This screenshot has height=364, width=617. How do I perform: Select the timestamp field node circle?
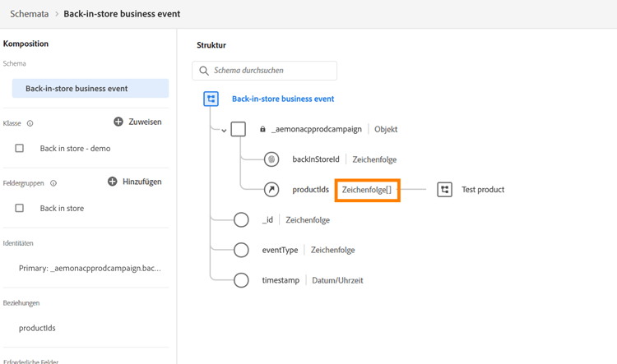(x=241, y=280)
